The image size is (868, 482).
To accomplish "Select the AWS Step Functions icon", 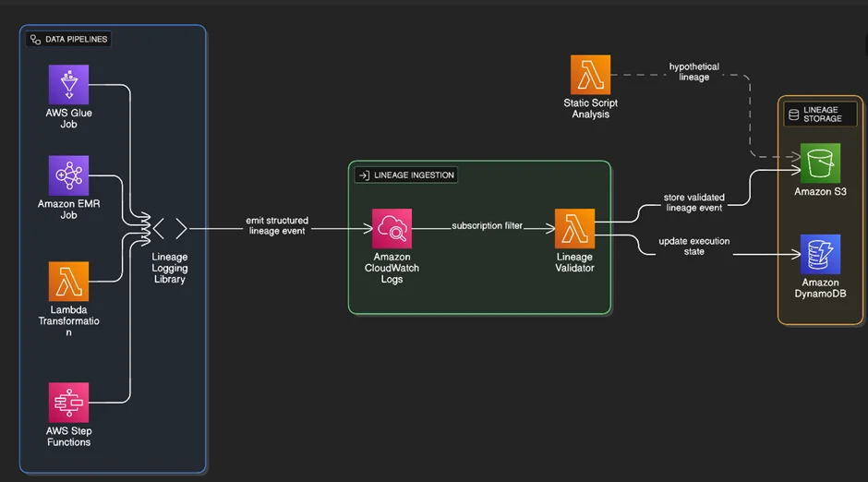I will (68, 403).
